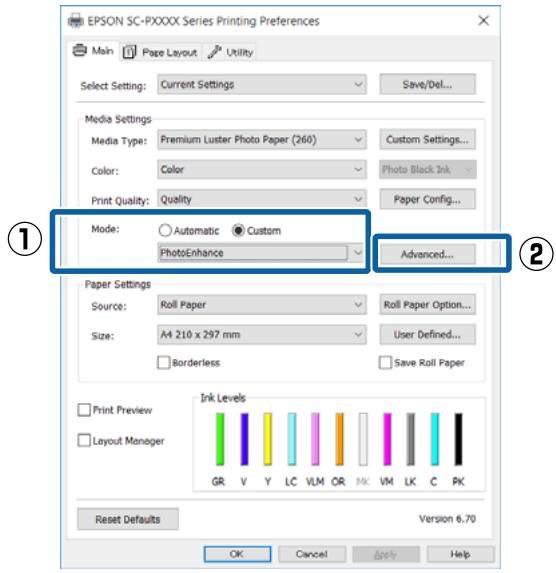Viewport: 556px width, 573px height.
Task: Click the disabled Photo Black Ink dropdown
Action: coord(428,170)
